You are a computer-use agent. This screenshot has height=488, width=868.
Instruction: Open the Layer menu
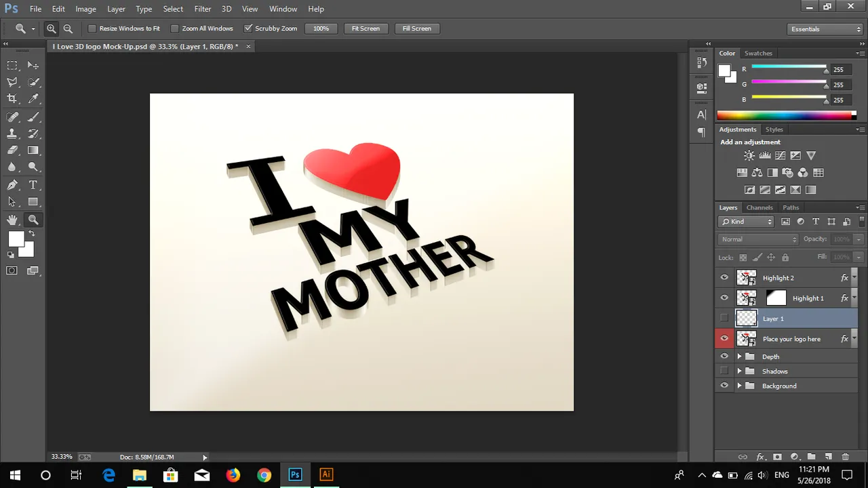pos(116,9)
